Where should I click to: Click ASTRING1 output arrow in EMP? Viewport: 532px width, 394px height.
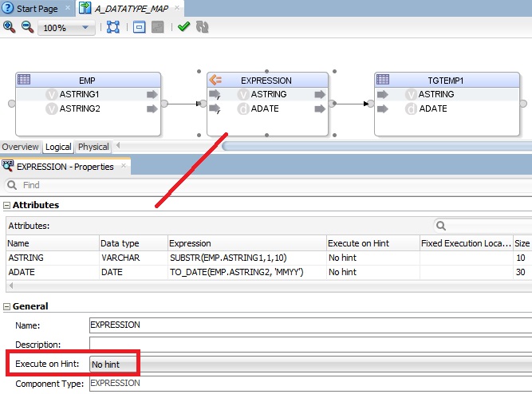[x=152, y=94]
